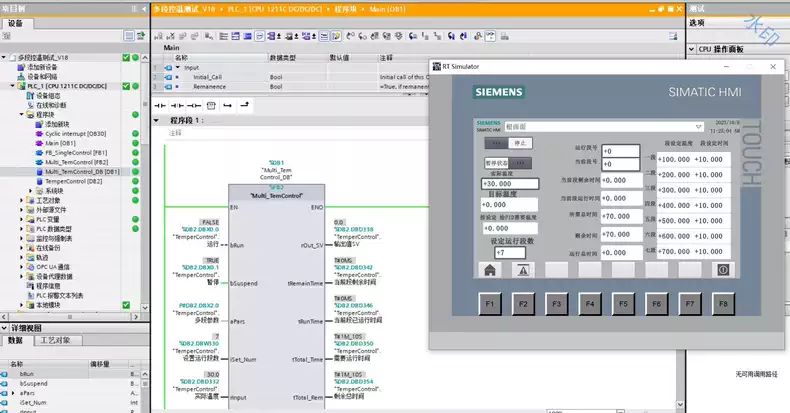Collapse the PLC_1 node in tree

13,86
